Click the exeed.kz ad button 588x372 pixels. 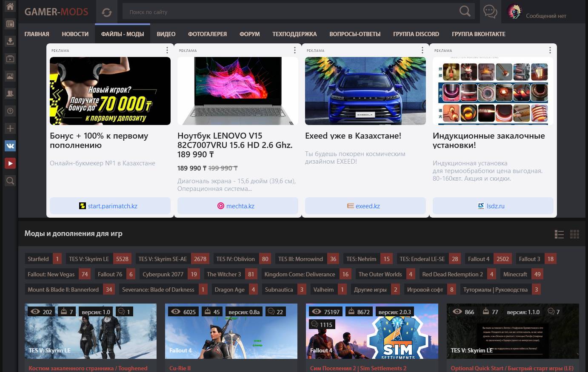pos(365,206)
